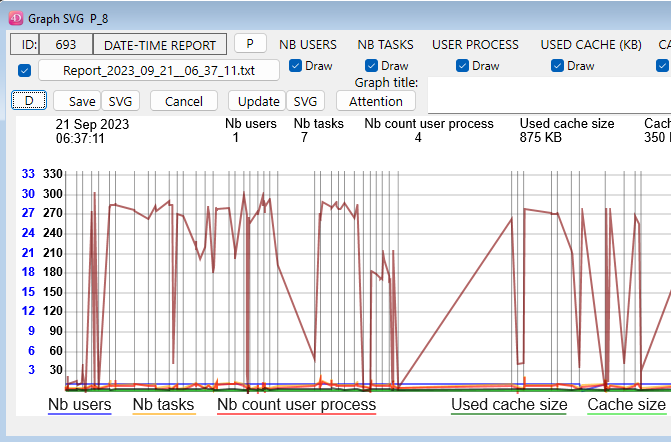Click the Save button
Image resolution: width=671 pixels, height=442 pixels.
(x=82, y=101)
